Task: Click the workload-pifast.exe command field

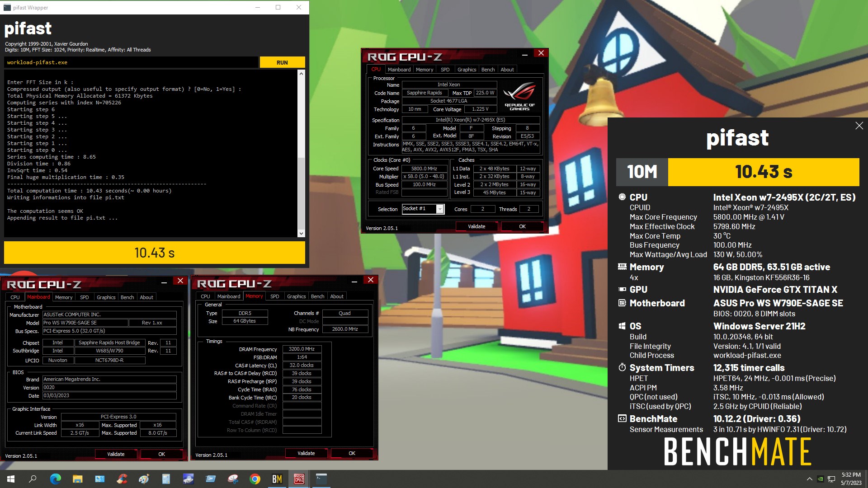Action: [x=131, y=62]
